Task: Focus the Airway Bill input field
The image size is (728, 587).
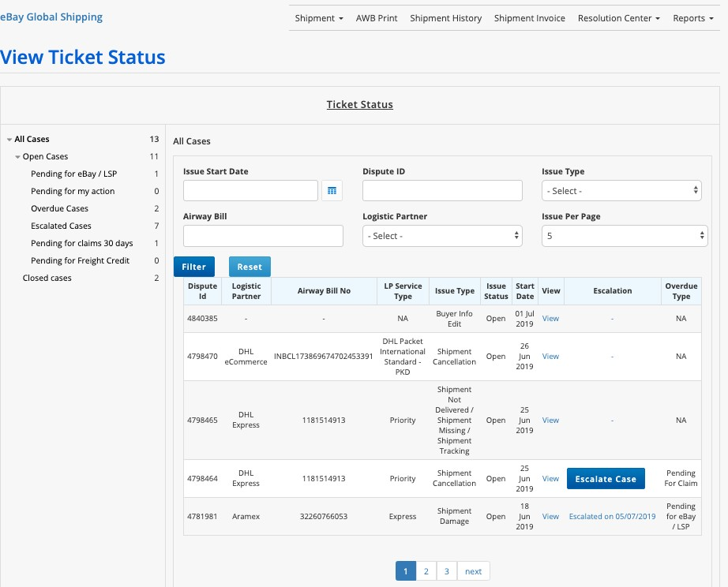Action: coord(263,236)
